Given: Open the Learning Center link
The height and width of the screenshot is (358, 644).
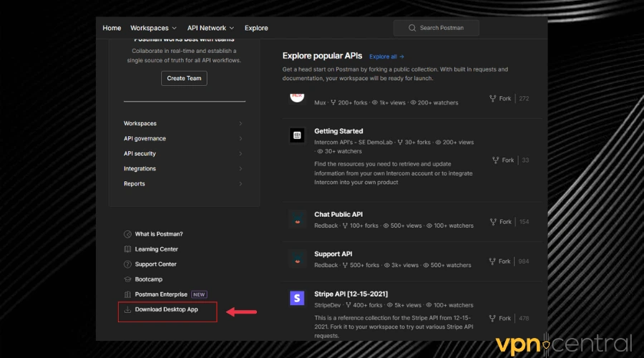Looking at the screenshot, I should tap(157, 249).
